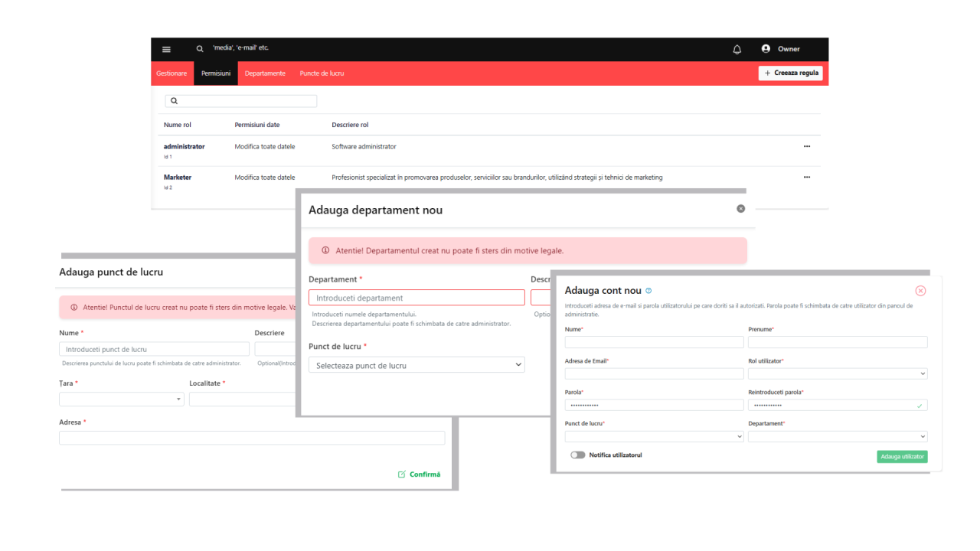
Task: Click the Introduceti departament input field
Action: (416, 298)
